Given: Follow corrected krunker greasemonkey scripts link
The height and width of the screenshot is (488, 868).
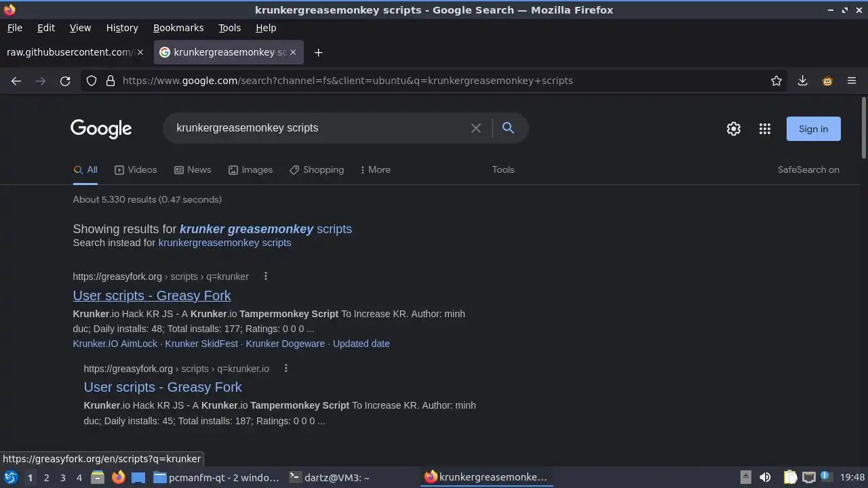Looking at the screenshot, I should (x=266, y=229).
